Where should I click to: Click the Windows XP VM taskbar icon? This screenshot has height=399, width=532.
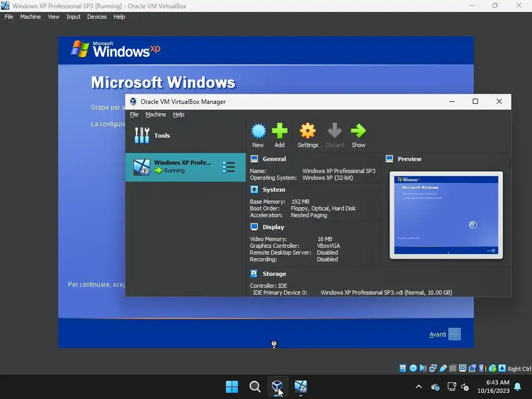[301, 387]
